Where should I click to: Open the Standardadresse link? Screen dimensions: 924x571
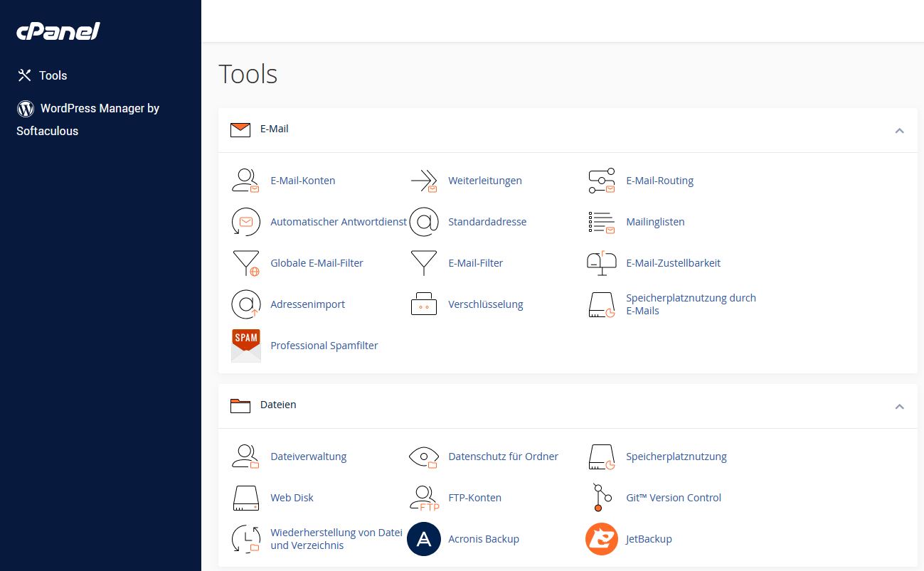coord(487,222)
